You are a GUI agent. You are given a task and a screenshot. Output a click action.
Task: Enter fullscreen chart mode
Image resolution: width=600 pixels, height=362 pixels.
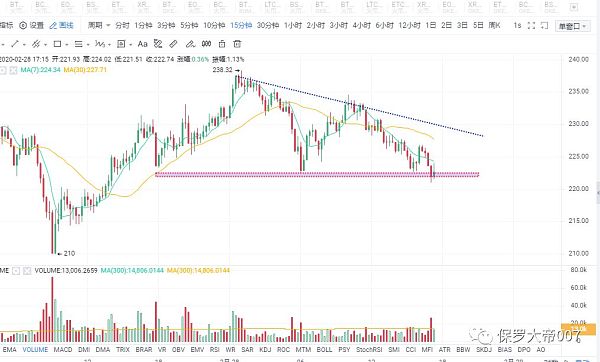pos(531,26)
